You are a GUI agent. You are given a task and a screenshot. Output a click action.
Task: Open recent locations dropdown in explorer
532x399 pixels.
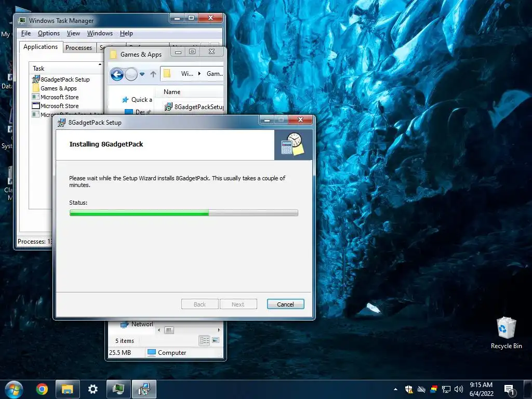142,74
